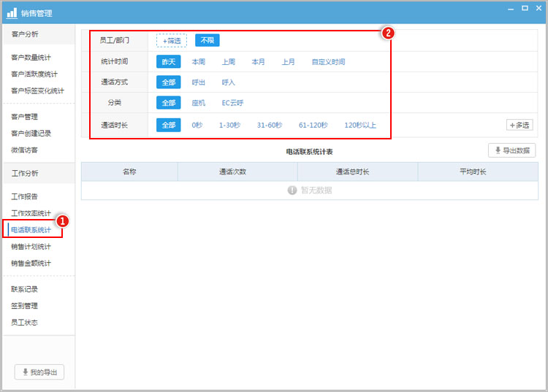Click the +筛选 employee filter button
The height and width of the screenshot is (392, 548).
(x=172, y=40)
